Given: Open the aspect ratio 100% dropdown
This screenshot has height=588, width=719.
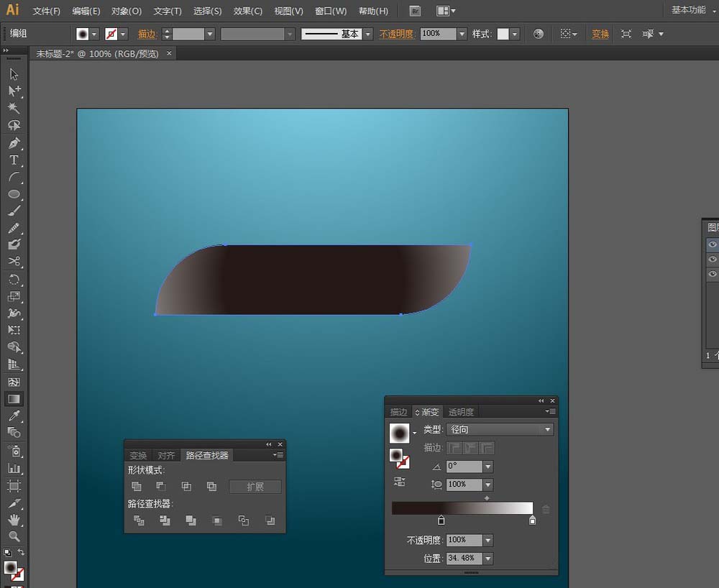Looking at the screenshot, I should (488, 484).
